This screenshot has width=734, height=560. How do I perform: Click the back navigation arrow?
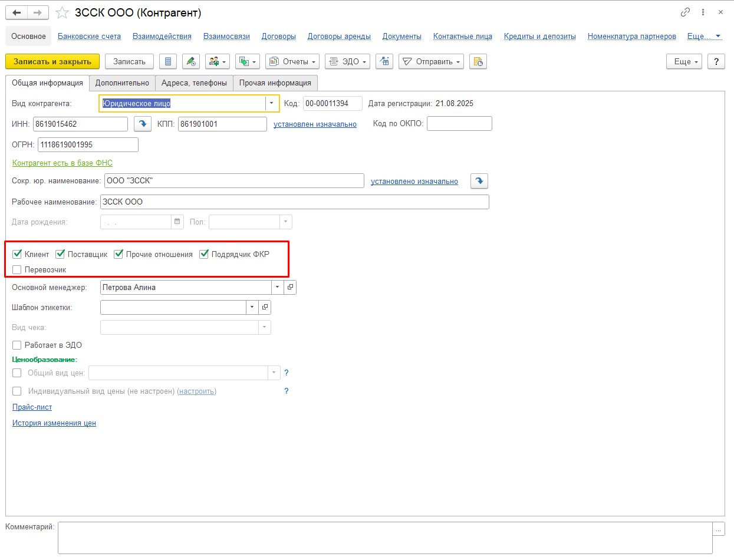[16, 12]
